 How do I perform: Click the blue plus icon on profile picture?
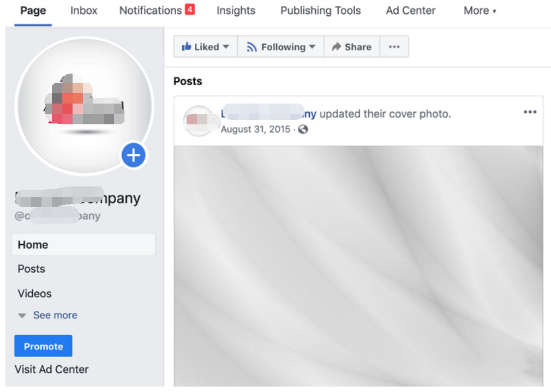133,155
